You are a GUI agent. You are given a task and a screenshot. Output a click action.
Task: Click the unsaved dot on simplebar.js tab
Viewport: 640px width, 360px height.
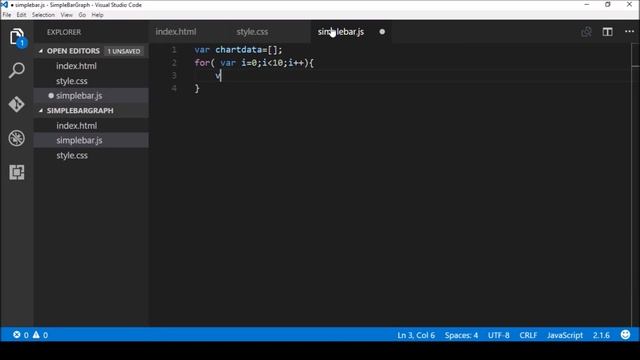(382, 32)
